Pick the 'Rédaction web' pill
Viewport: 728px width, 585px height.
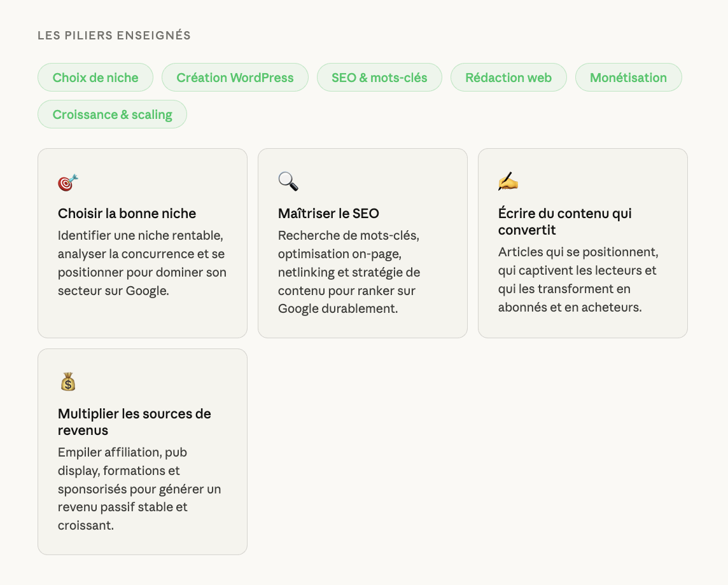point(508,78)
